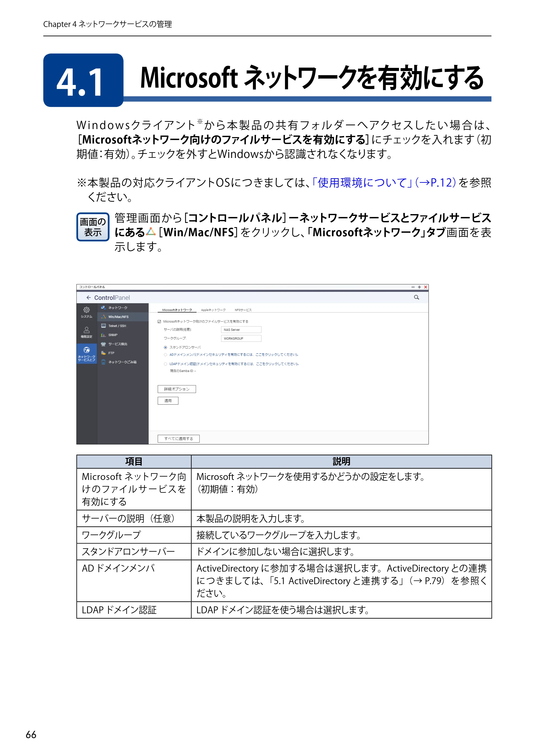This screenshot has width=535, height=756.
Task: Toggle Microsoftネットワーク向けのファイルサービスを有効にする checkbox
Action: tap(159, 321)
